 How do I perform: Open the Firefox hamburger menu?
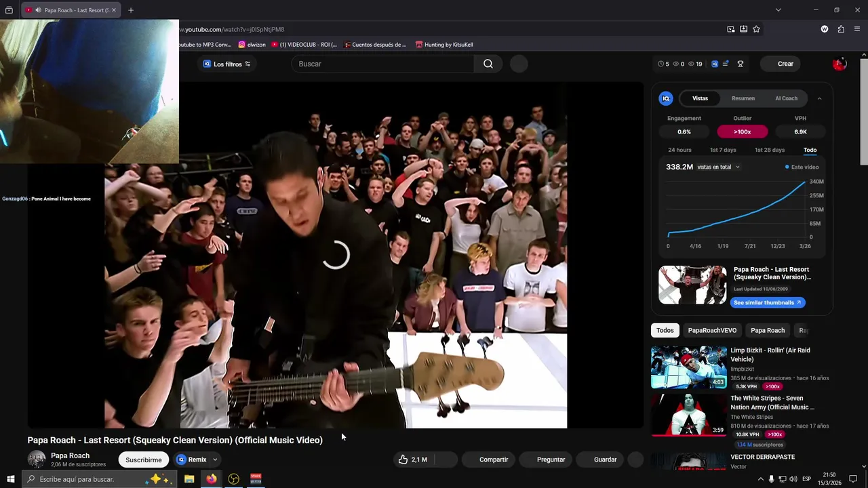857,29
